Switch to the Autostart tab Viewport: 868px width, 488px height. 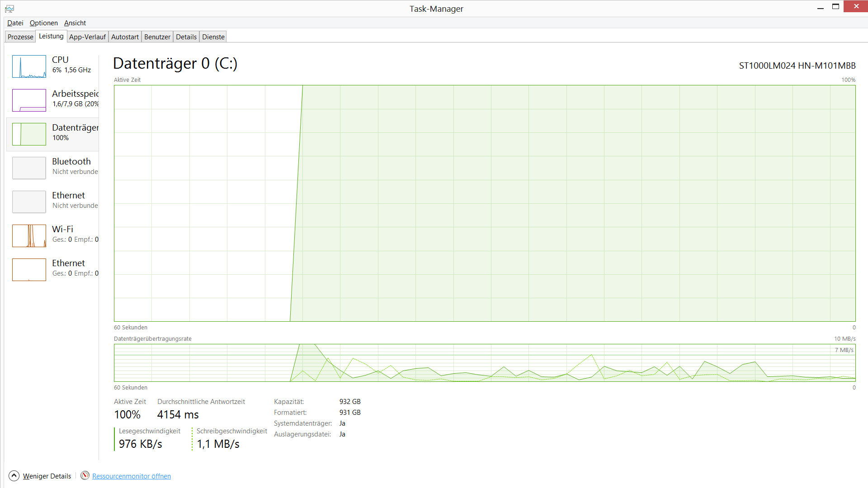pyautogui.click(x=125, y=37)
